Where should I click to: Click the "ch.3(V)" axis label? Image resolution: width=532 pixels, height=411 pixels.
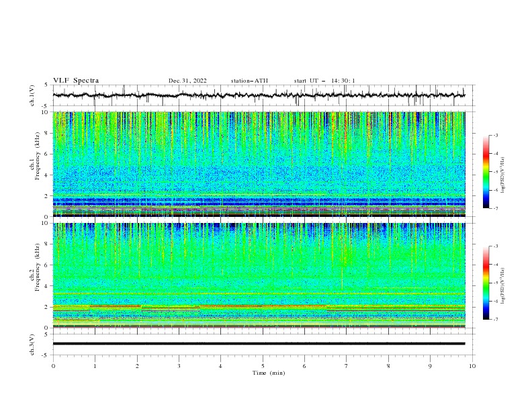[x=32, y=345]
